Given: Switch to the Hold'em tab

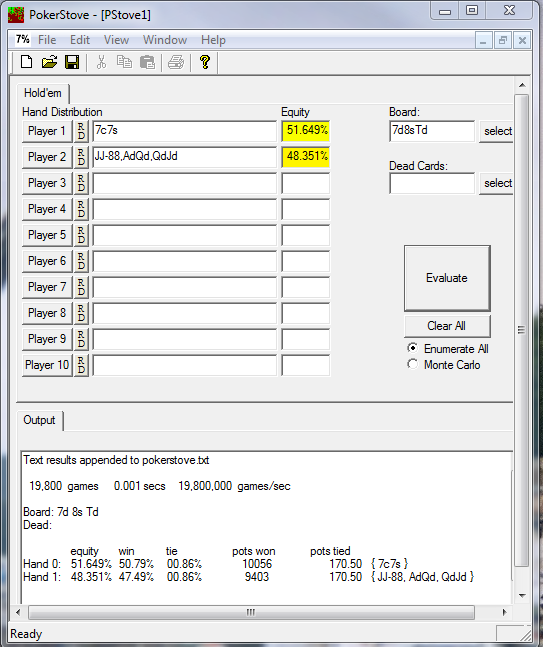Looking at the screenshot, I should [x=42, y=93].
